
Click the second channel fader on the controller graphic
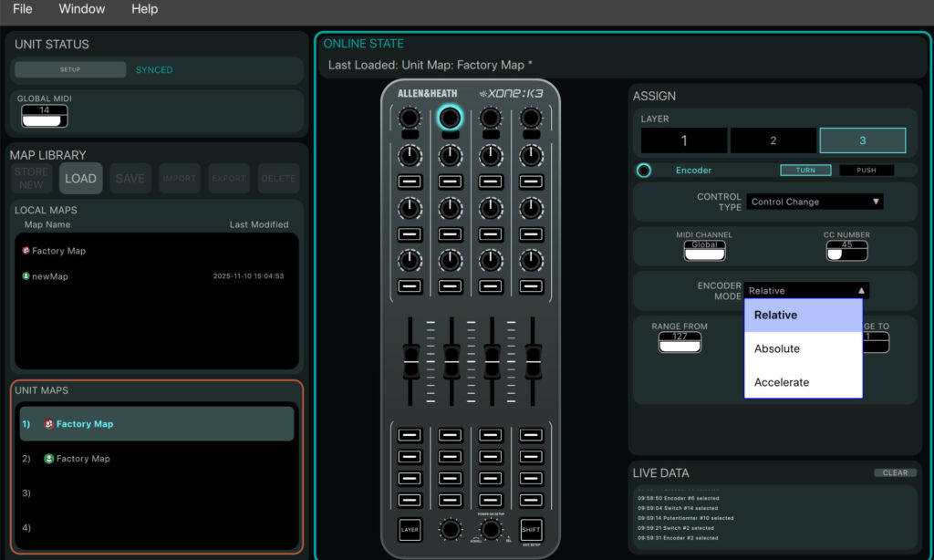[x=450, y=360]
